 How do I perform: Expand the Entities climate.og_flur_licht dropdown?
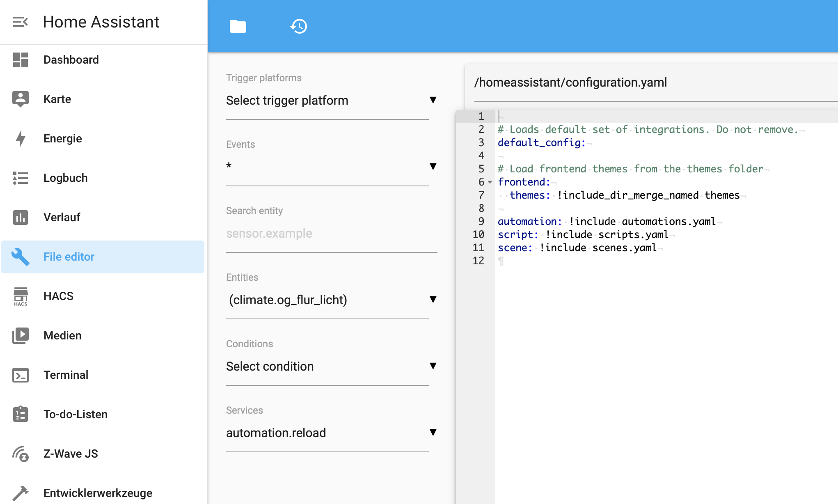(331, 300)
